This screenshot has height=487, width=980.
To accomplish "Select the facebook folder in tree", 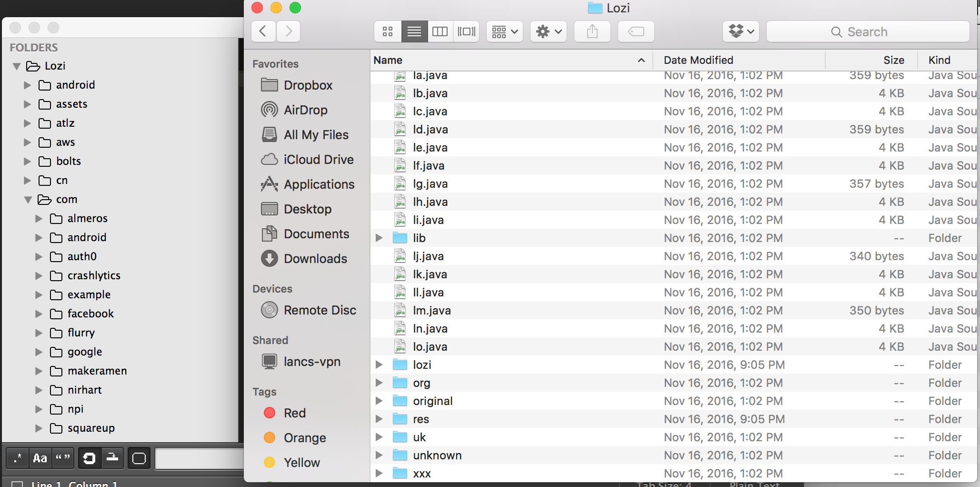I will pyautogui.click(x=90, y=314).
